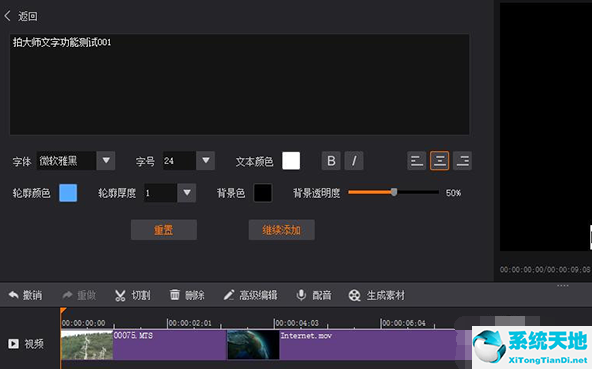Click the 继续添加 continue adding button
This screenshot has width=592, height=369.
coord(282,230)
